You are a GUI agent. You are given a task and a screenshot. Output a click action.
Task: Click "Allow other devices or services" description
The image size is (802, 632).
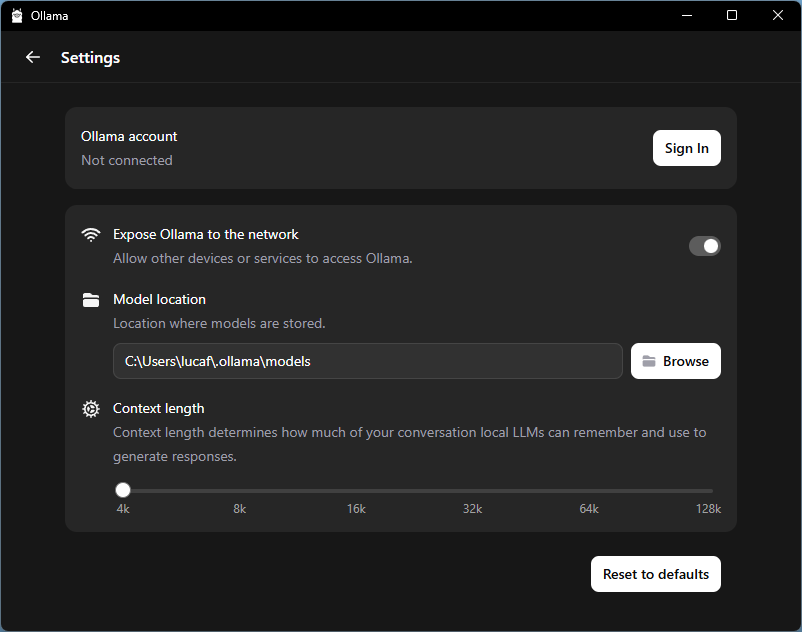pos(262,259)
